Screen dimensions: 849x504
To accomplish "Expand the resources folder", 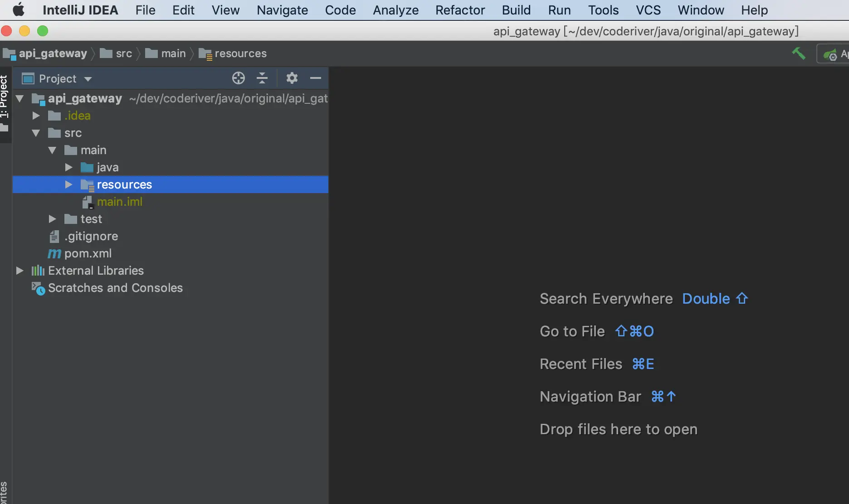I will [68, 184].
